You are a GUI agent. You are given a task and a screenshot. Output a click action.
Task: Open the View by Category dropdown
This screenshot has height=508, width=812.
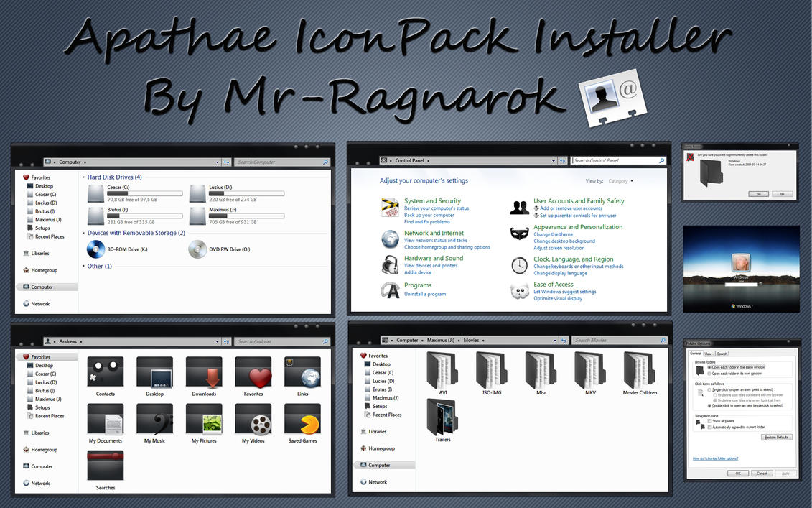pos(620,181)
